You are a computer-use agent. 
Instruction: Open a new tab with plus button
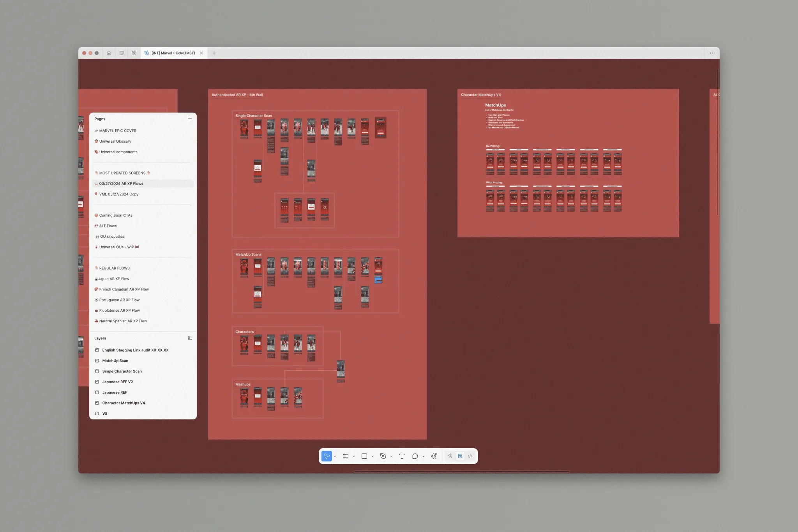click(214, 53)
